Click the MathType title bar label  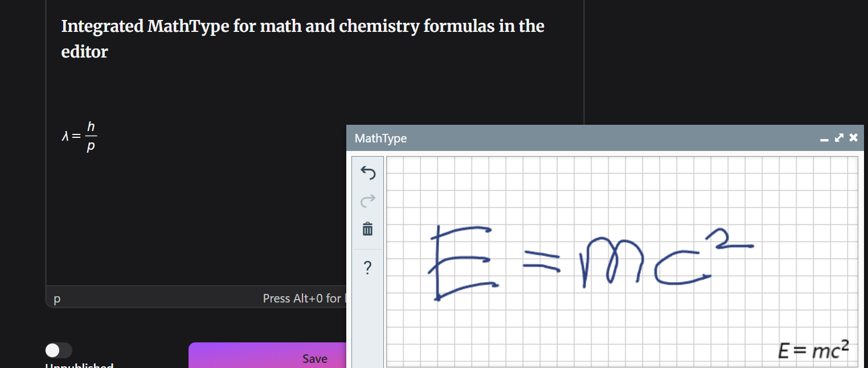pos(380,138)
